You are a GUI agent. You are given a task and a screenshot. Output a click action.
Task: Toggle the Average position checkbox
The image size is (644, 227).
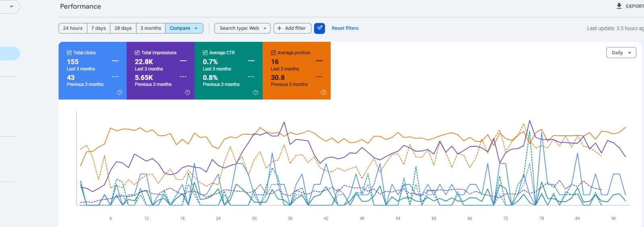click(x=273, y=53)
